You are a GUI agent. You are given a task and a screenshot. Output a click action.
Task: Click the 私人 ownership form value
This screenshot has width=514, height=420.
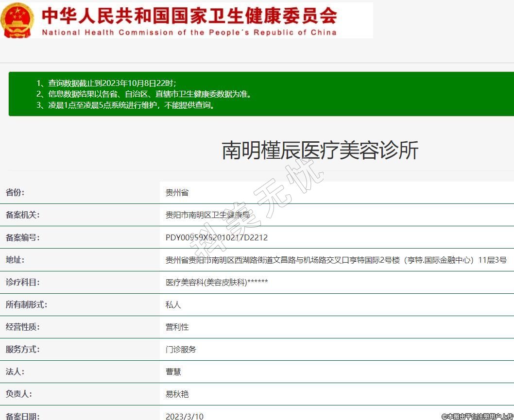click(173, 304)
